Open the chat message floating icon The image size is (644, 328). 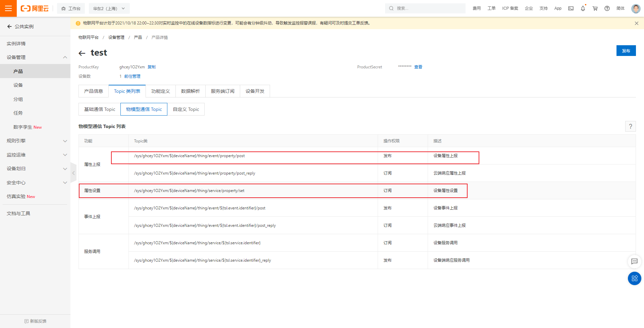coord(634,262)
